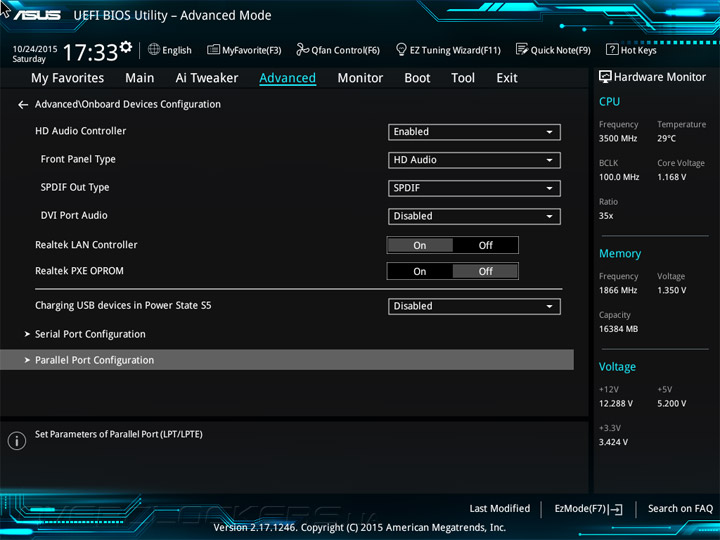Click the Memory section heading

coord(620,253)
